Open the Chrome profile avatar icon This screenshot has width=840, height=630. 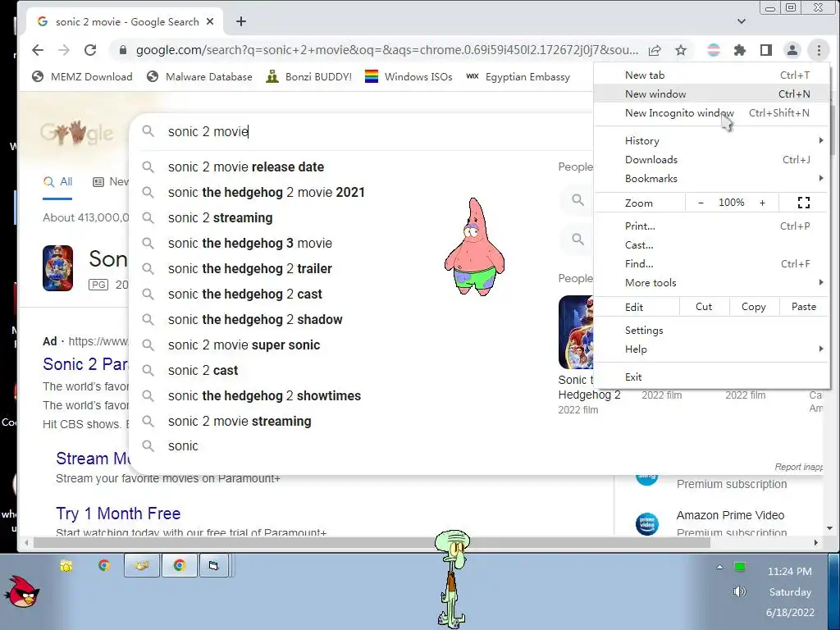792,50
